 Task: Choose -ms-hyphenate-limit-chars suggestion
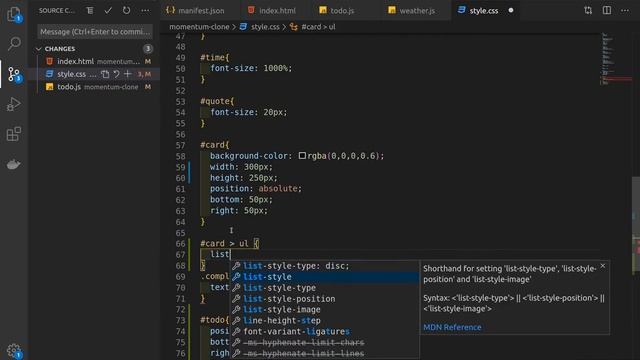324,342
